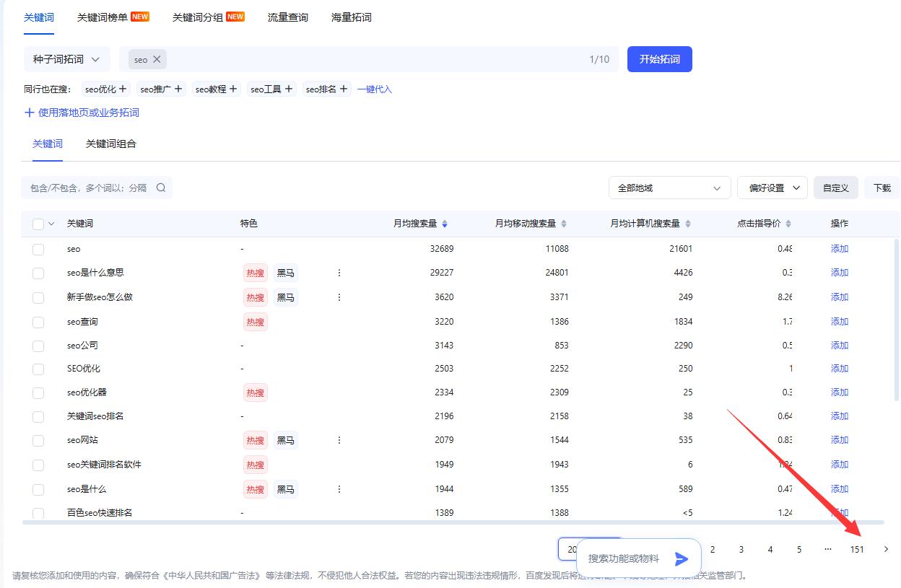Open more options for seo是什么意思 row
This screenshot has height=588, width=901.
point(339,273)
